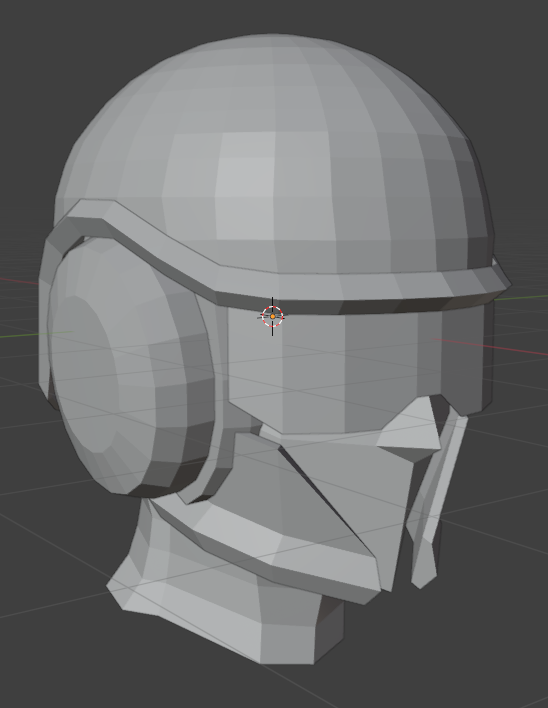Click the 3D cursor crosshair on the visor

(x=272, y=317)
